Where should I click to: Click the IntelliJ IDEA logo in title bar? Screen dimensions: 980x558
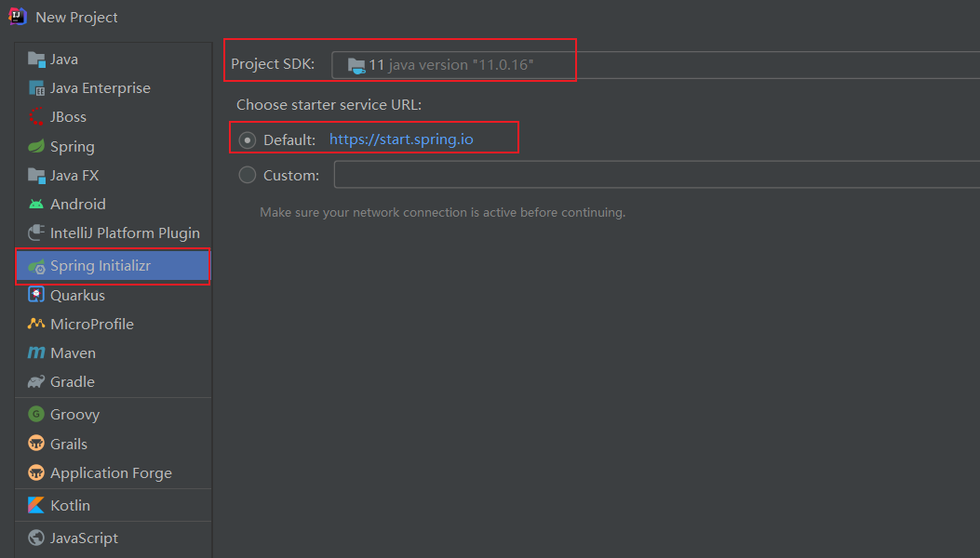click(18, 16)
